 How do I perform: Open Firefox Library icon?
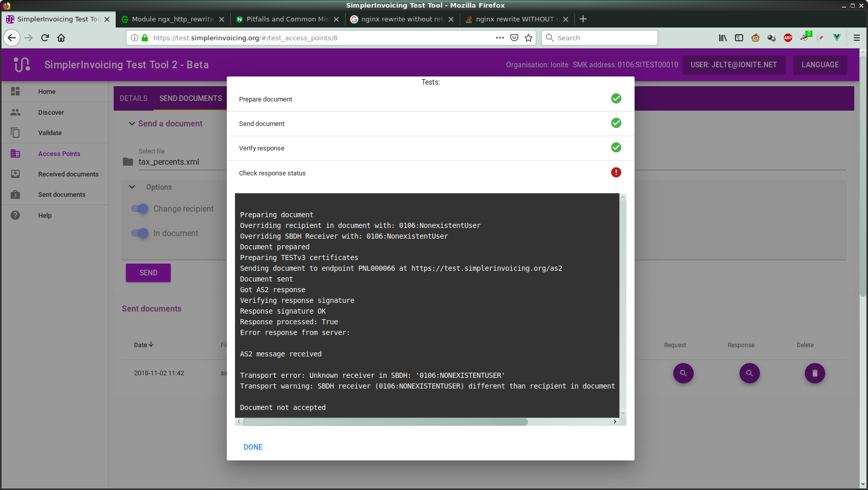[723, 38]
